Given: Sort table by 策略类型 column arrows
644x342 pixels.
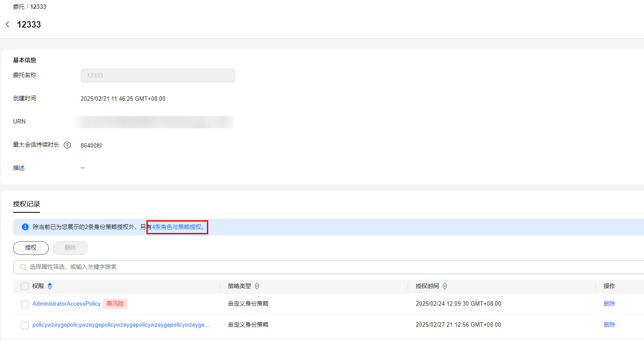Looking at the screenshot, I should pyautogui.click(x=257, y=286).
